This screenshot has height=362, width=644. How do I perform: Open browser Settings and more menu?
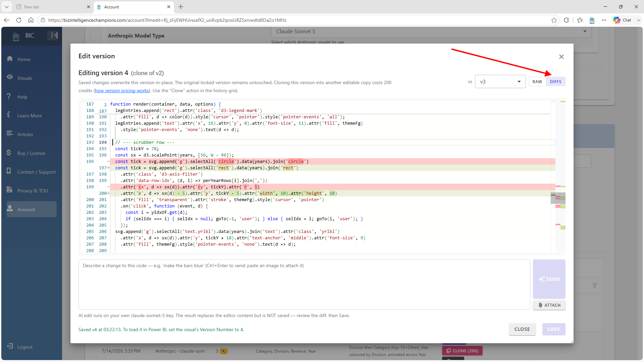(x=604, y=20)
